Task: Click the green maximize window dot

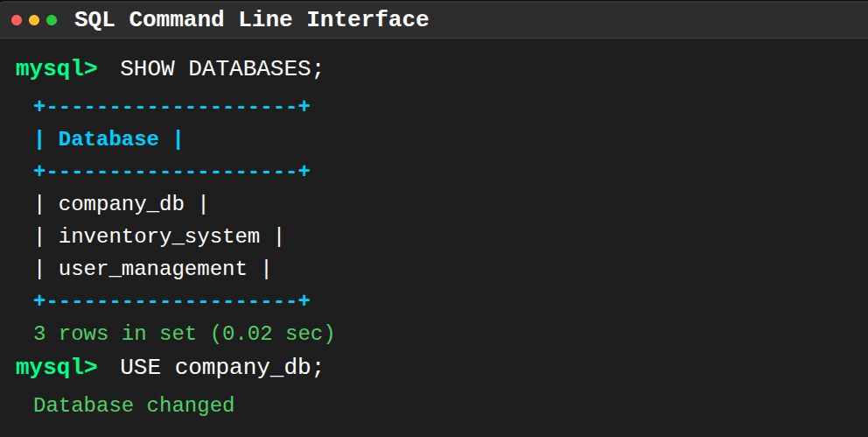Action: (52, 20)
